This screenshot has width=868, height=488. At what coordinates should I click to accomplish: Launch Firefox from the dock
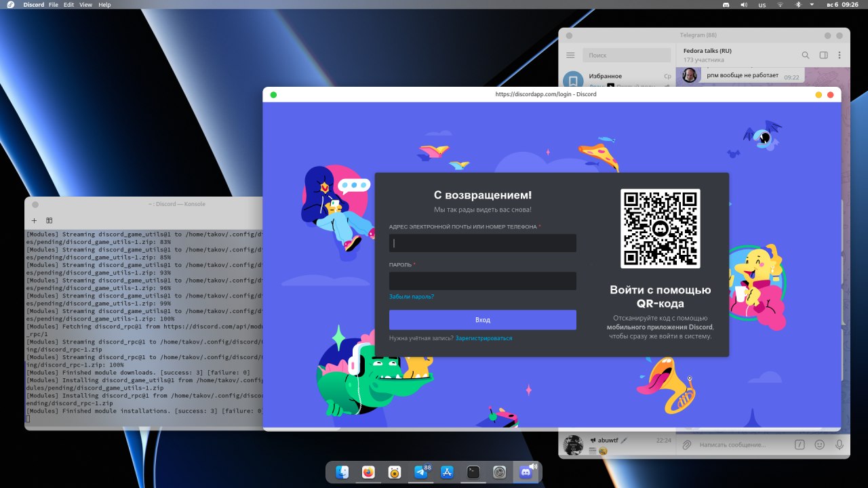click(368, 472)
